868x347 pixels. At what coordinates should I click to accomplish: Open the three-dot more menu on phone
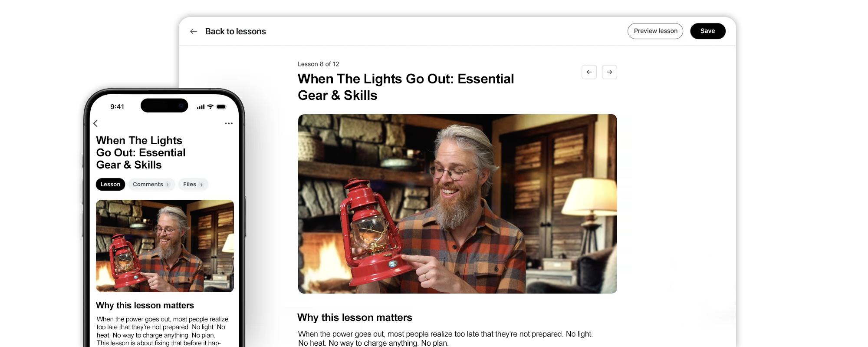click(229, 123)
